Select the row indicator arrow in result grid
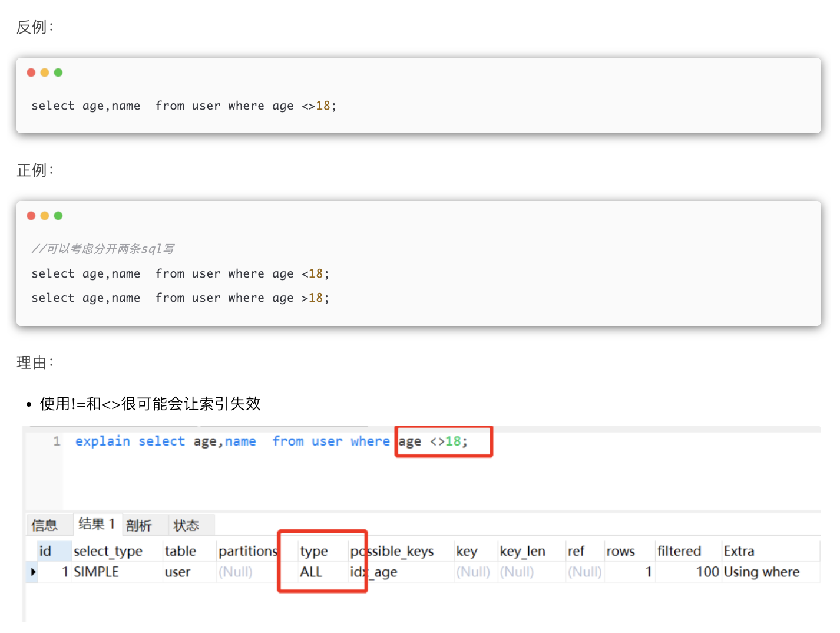This screenshot has height=633, width=840. 33,572
